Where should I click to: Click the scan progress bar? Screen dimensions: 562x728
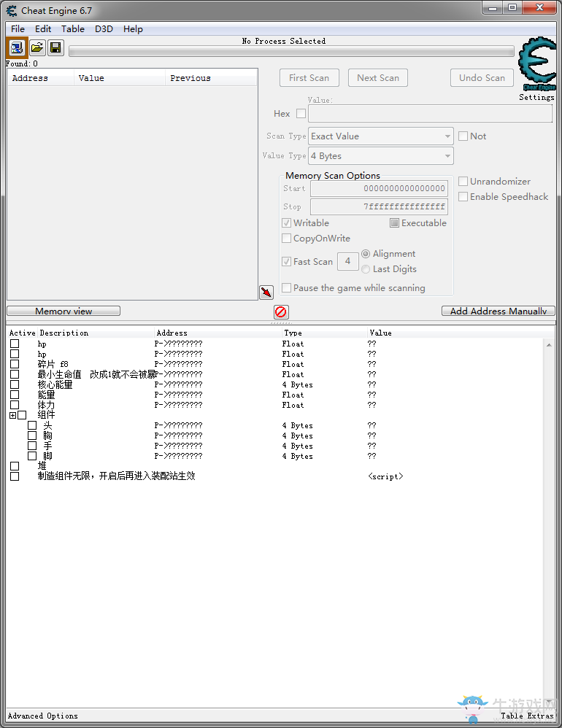coord(291,51)
